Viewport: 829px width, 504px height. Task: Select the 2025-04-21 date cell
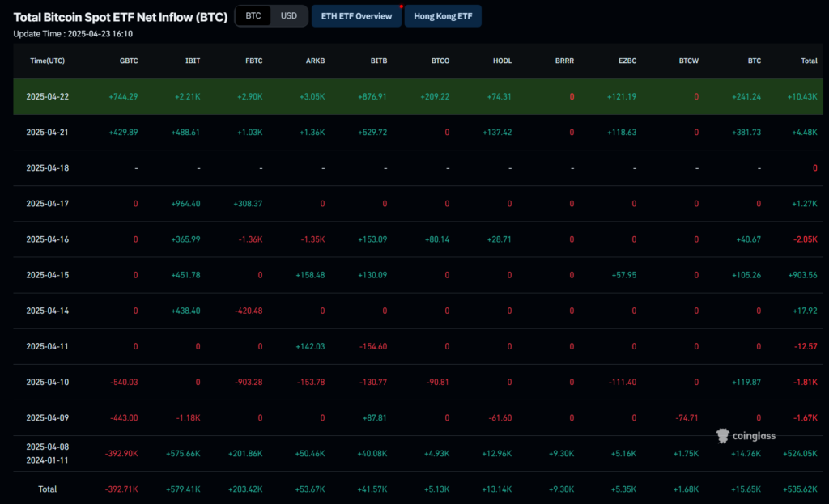48,132
